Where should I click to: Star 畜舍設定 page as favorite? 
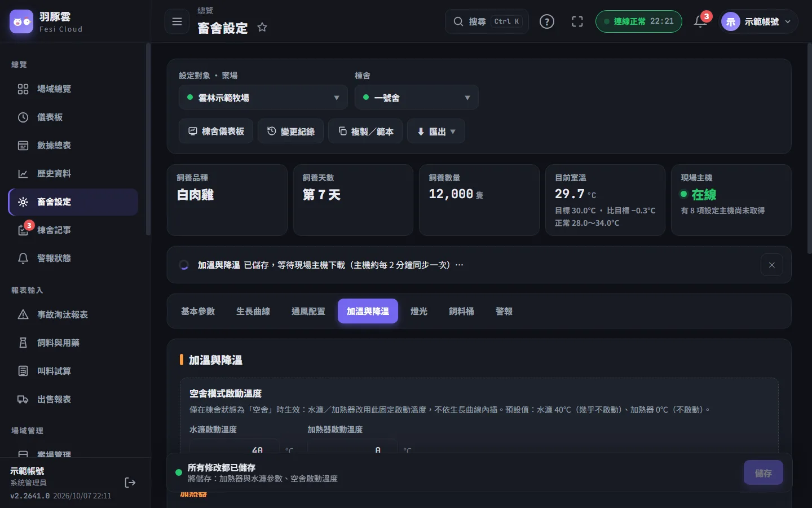(262, 27)
